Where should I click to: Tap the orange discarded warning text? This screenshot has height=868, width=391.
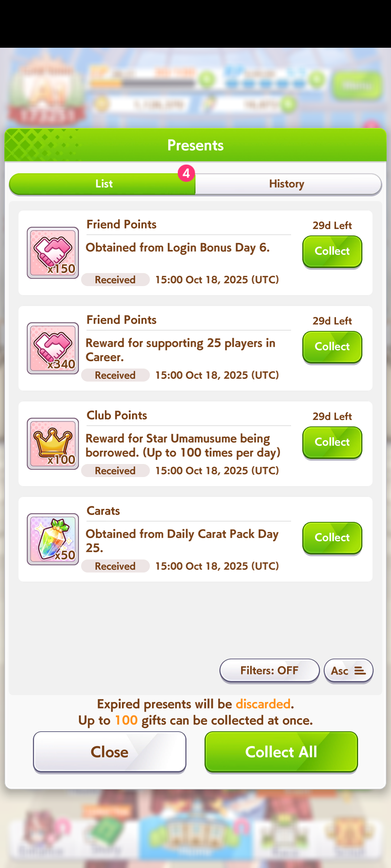[x=263, y=704]
